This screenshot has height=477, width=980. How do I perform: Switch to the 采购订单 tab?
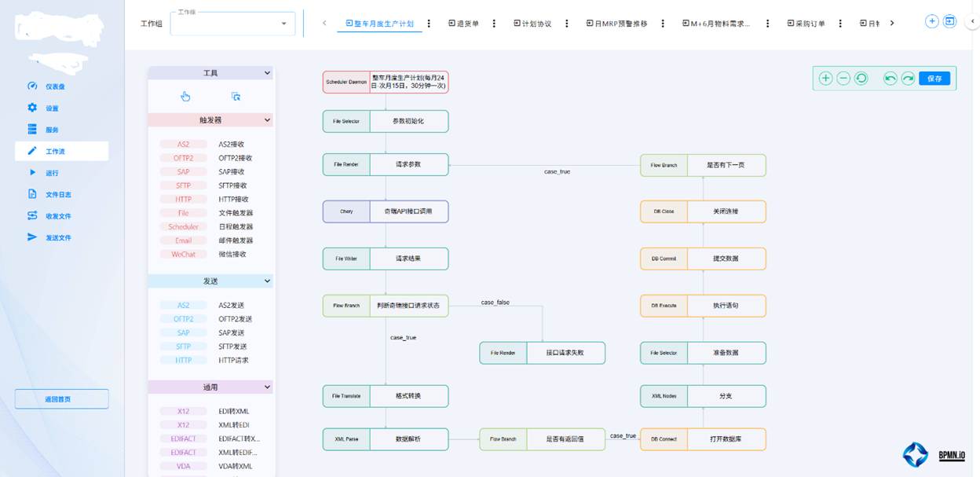pyautogui.click(x=805, y=24)
